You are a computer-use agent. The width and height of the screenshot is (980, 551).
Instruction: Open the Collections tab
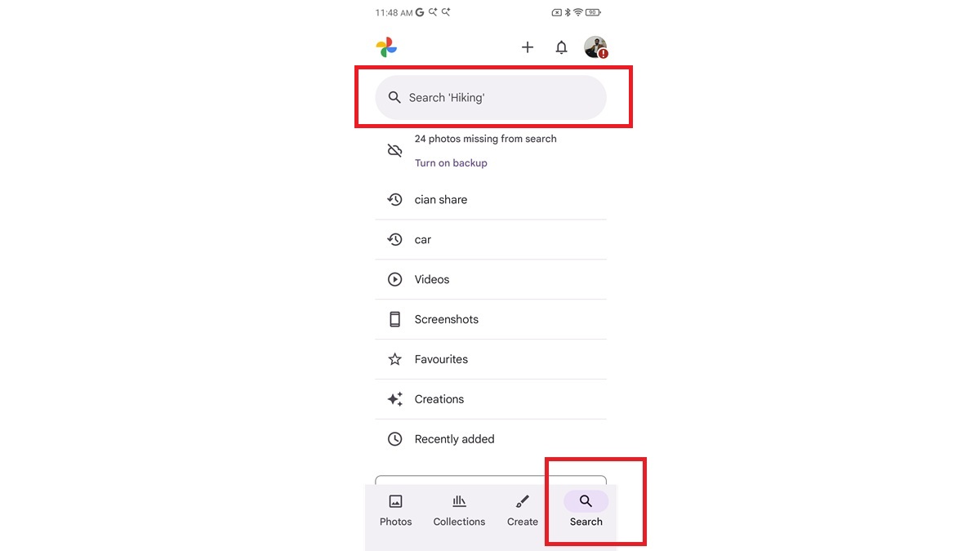459,510
